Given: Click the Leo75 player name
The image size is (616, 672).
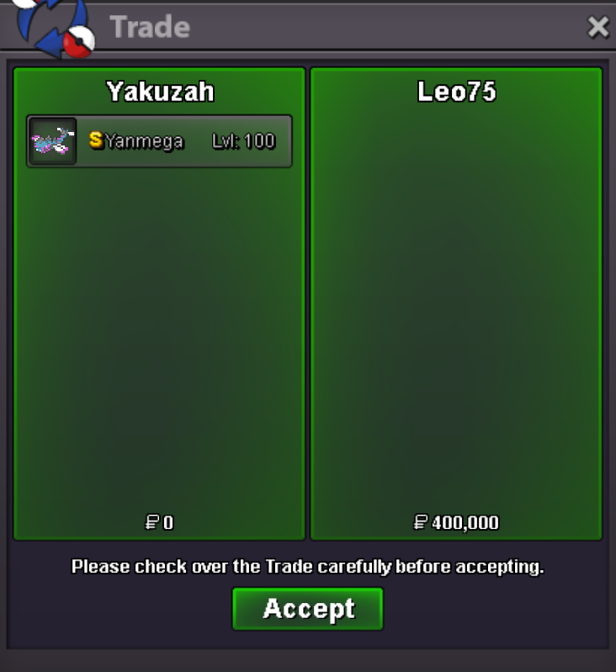Looking at the screenshot, I should click(457, 92).
